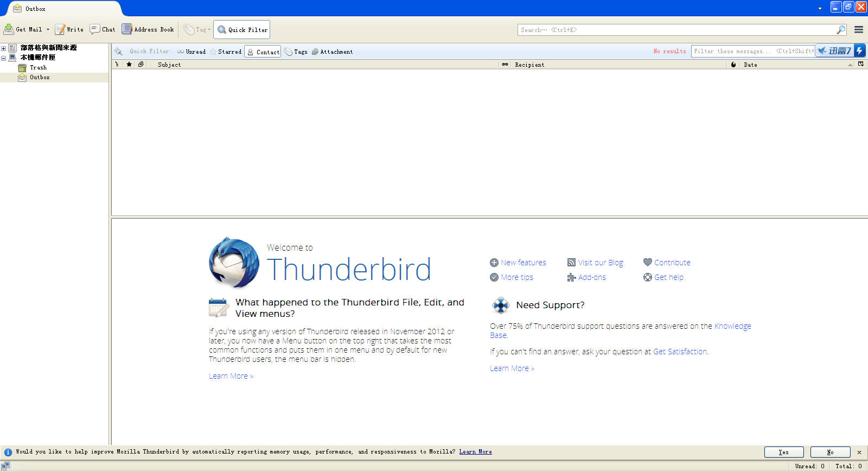
Task: Click the online status icon in status bar
Action: click(5, 466)
